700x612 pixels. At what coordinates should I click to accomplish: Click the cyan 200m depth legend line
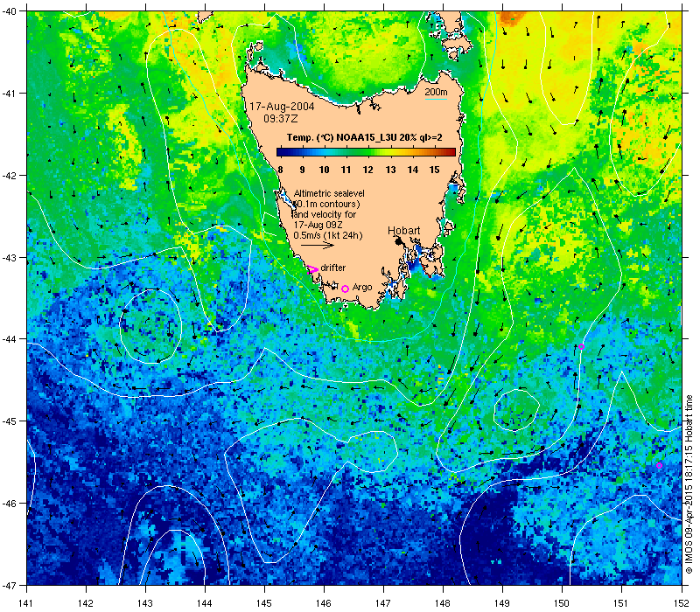[x=436, y=99]
